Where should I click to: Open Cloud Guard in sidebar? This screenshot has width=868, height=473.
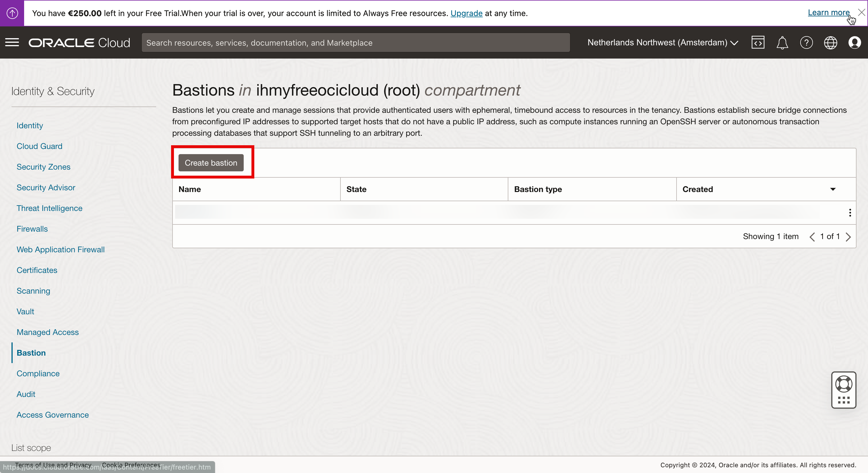tap(39, 146)
